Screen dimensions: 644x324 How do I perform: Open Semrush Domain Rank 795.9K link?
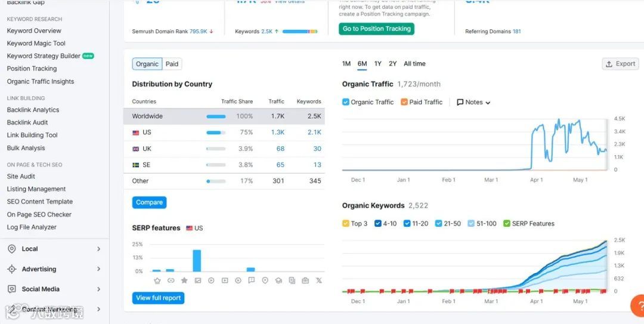(x=199, y=31)
